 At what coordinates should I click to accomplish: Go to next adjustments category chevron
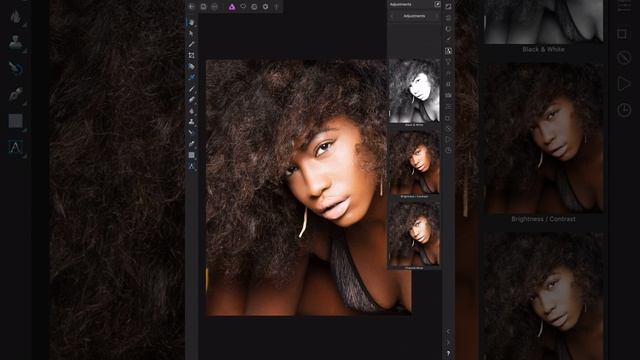tap(436, 16)
